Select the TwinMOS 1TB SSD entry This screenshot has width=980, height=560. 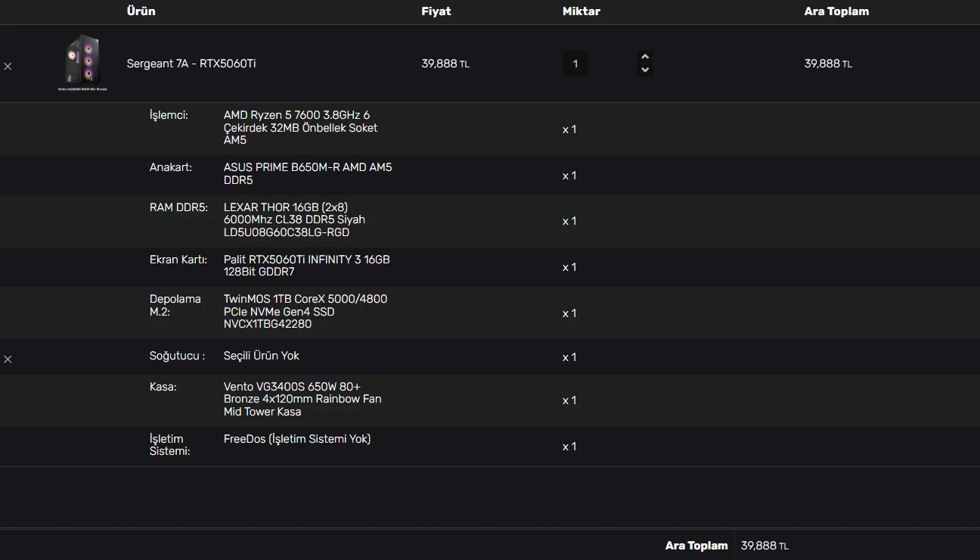pos(305,312)
